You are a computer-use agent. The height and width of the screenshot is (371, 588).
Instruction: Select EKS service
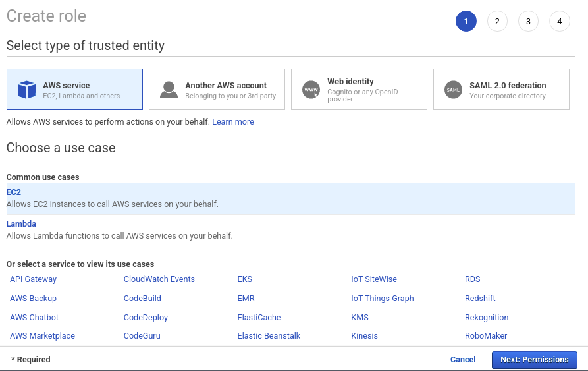pos(244,279)
